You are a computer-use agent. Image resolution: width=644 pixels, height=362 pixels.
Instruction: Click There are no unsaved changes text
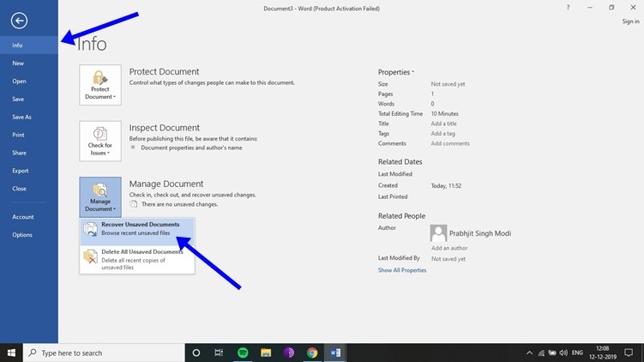pos(179,204)
